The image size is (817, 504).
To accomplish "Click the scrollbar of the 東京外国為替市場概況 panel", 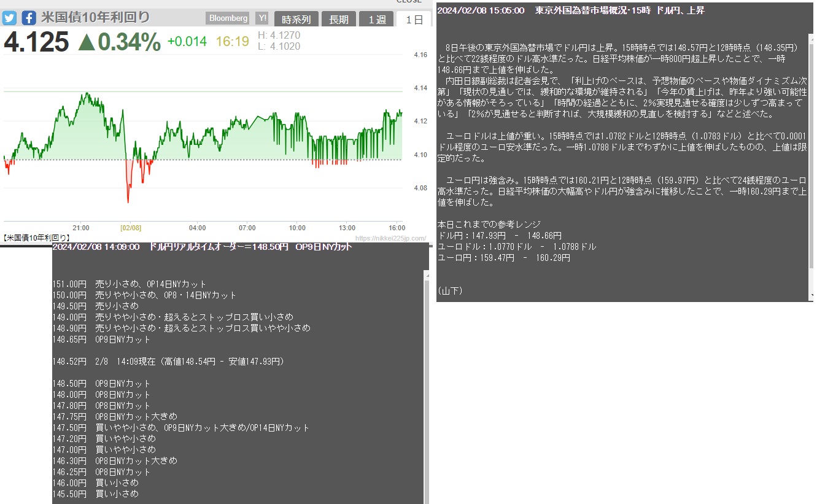I will 811,153.
